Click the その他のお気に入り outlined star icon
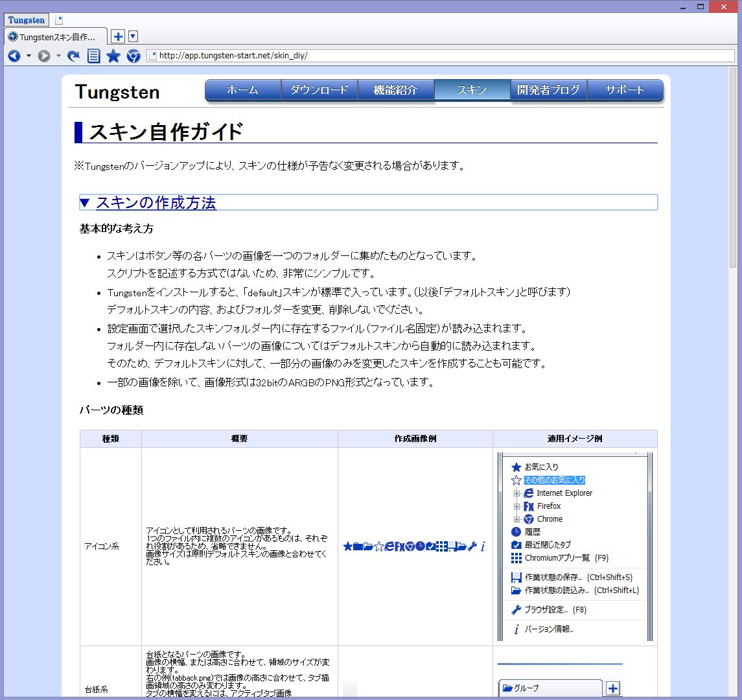 (x=516, y=480)
